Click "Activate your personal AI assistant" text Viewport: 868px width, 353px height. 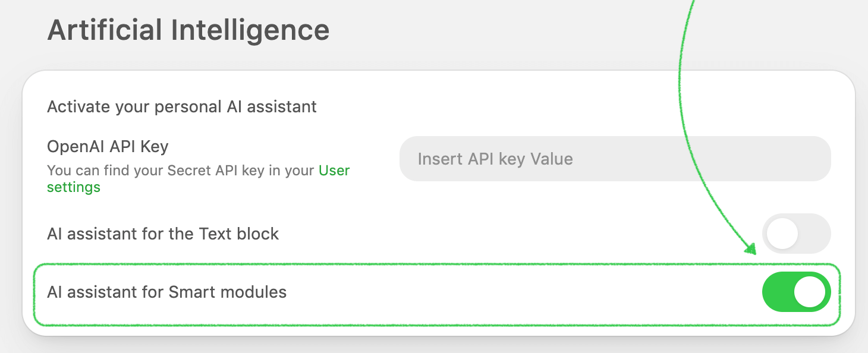click(x=181, y=107)
